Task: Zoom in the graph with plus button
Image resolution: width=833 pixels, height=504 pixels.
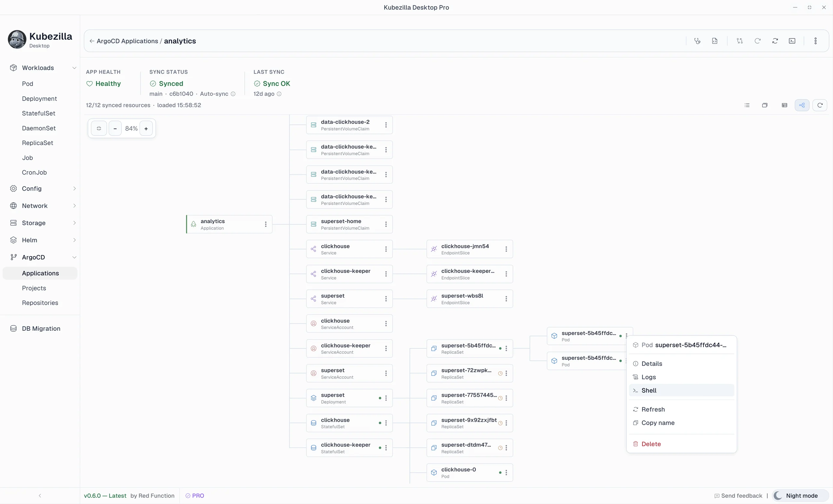Action: pyautogui.click(x=146, y=128)
